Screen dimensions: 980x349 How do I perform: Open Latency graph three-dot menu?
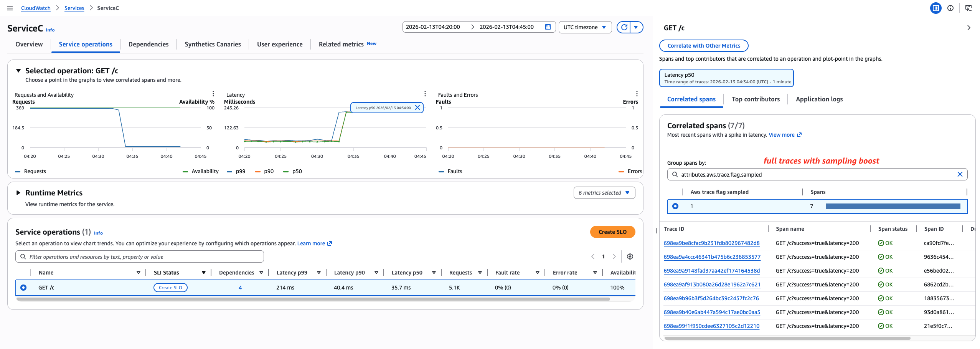point(425,94)
